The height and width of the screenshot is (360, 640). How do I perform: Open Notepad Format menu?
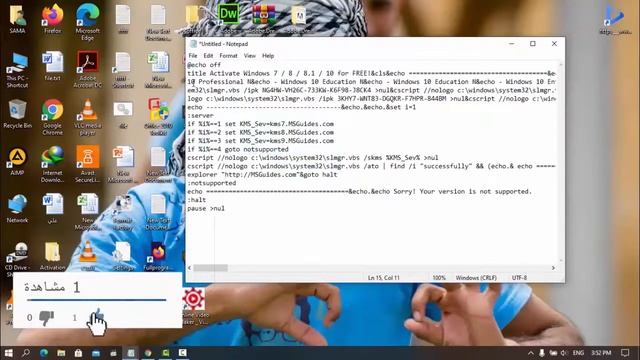pyautogui.click(x=228, y=56)
